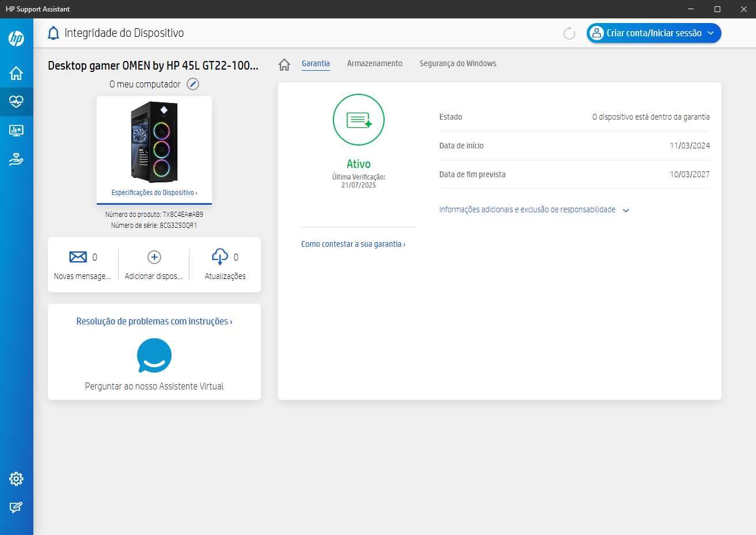The width and height of the screenshot is (756, 535).
Task: Click the Adicionar dispositivo label
Action: [154, 276]
